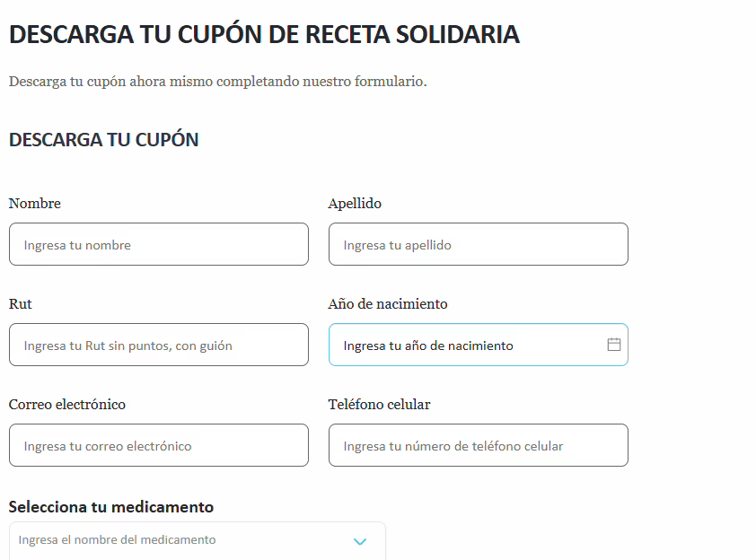Click the 'Correo electrónico' label
This screenshot has height=560, width=756.
tap(67, 405)
